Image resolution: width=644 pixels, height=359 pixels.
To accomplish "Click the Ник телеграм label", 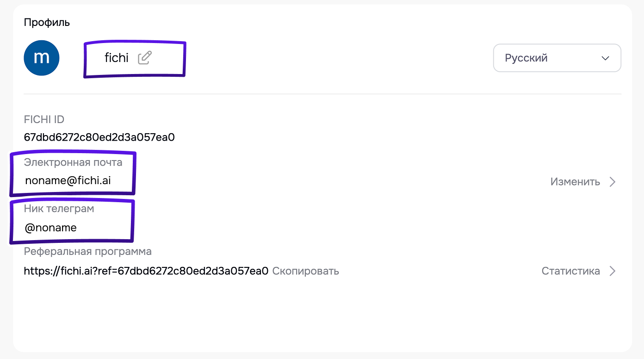I will (x=59, y=209).
